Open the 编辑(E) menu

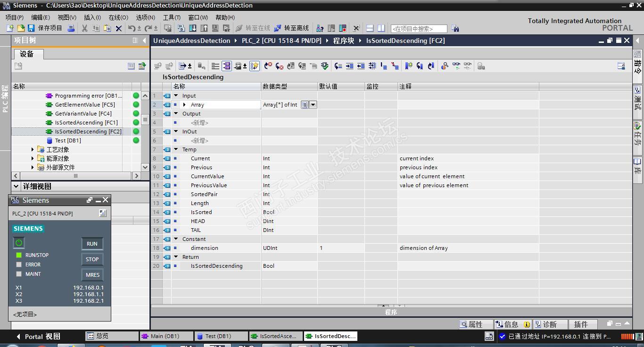tap(41, 17)
